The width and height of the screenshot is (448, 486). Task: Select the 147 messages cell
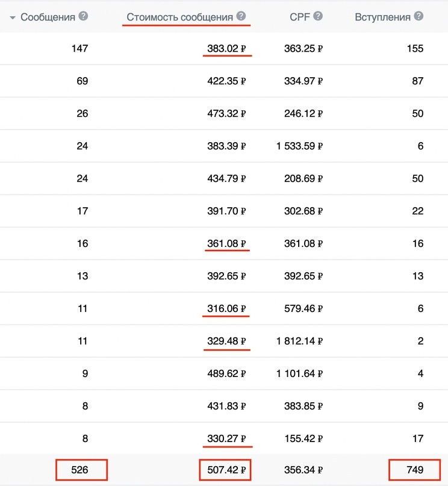coord(79,49)
